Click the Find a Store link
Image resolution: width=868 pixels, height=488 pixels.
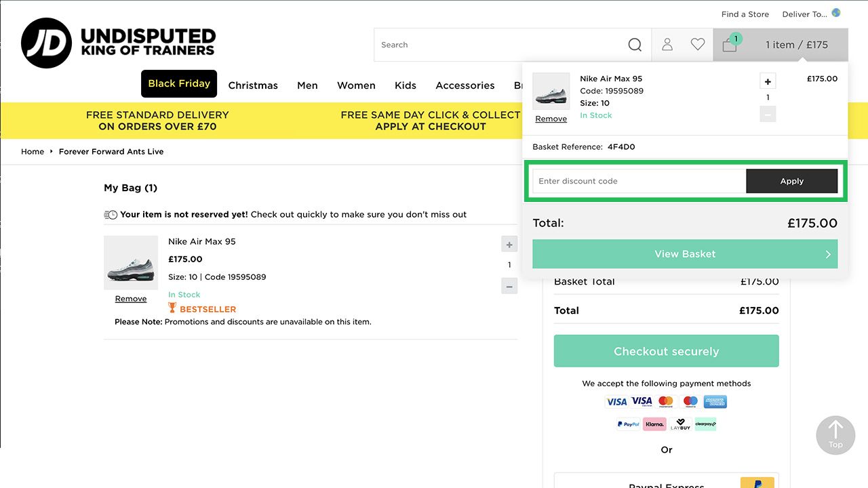pos(745,14)
